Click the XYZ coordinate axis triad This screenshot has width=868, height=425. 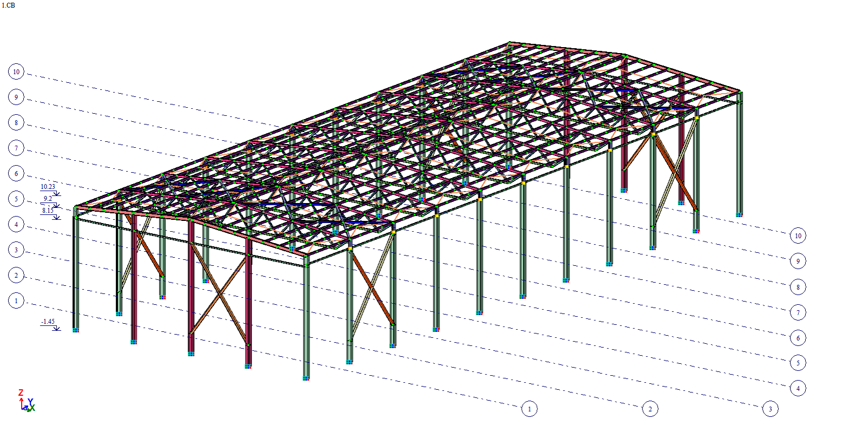[x=27, y=401]
